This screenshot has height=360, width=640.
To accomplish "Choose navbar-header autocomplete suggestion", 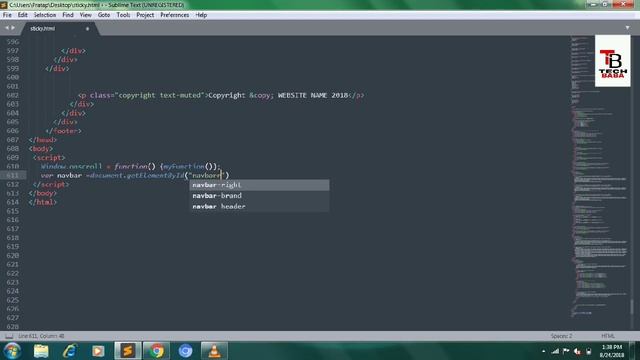I will click(x=259, y=206).
